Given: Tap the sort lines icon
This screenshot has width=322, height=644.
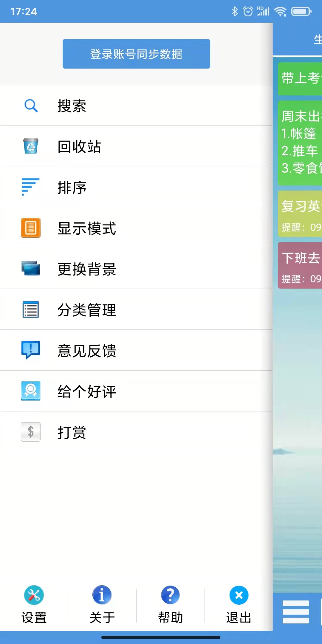Looking at the screenshot, I should (x=31, y=187).
